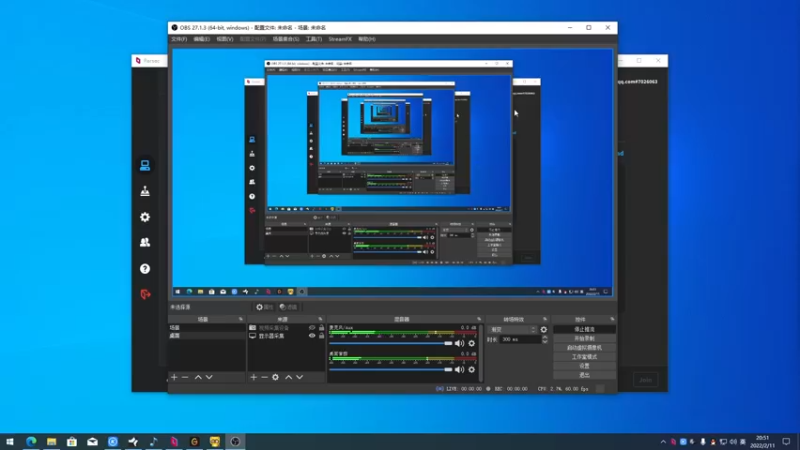Enable 工作室模式 from the Controls panel
Image resolution: width=800 pixels, height=450 pixels.
pyautogui.click(x=584, y=357)
